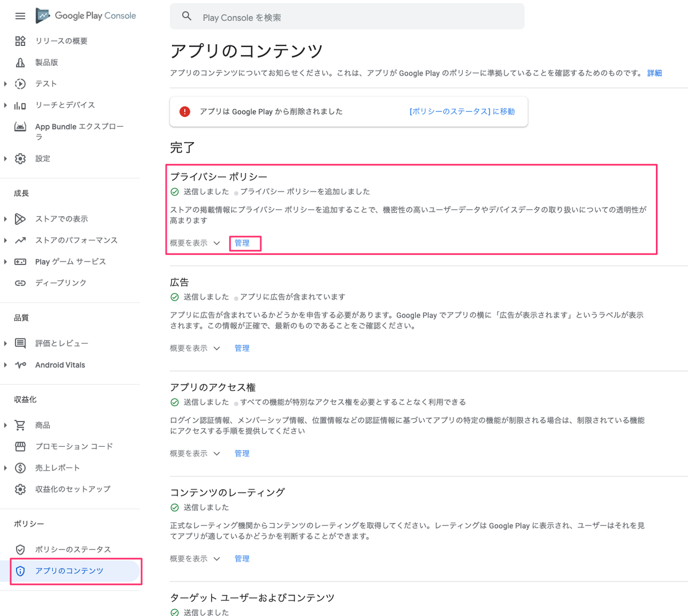The height and width of the screenshot is (616, 688).
Task: Click the 売上レポート dollar icon
Action: 20,468
